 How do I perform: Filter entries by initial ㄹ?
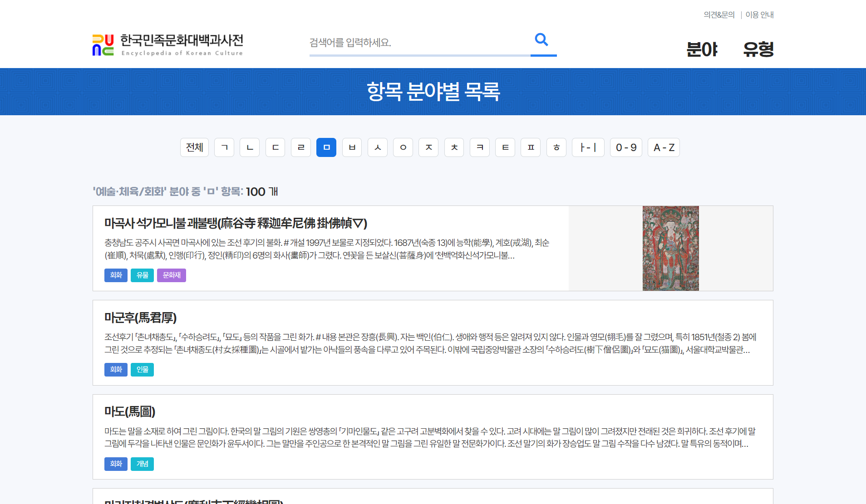pyautogui.click(x=301, y=147)
